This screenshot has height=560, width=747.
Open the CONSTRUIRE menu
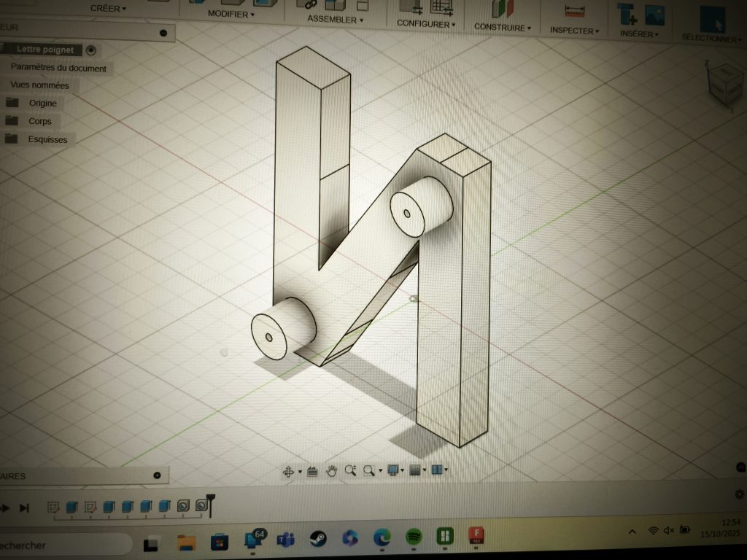[x=502, y=27]
